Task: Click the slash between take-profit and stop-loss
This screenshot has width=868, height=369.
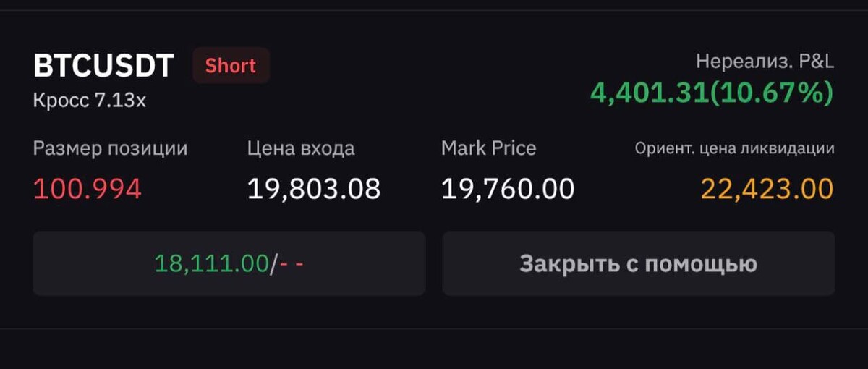Action: click(273, 263)
